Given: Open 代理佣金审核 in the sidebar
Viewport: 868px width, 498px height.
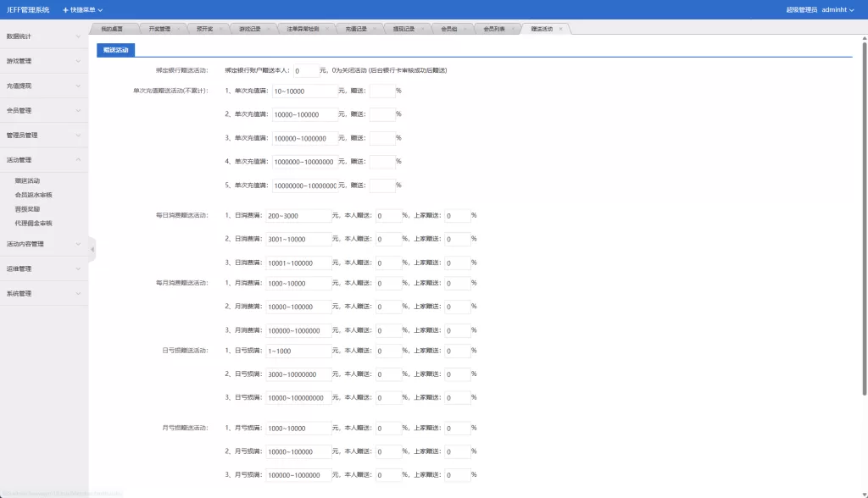Looking at the screenshot, I should click(x=33, y=224).
